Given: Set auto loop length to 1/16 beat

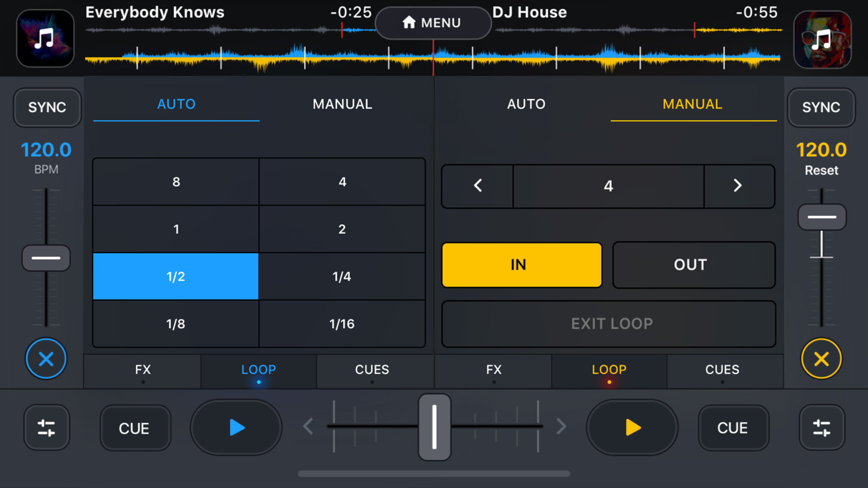Looking at the screenshot, I should tap(342, 324).
